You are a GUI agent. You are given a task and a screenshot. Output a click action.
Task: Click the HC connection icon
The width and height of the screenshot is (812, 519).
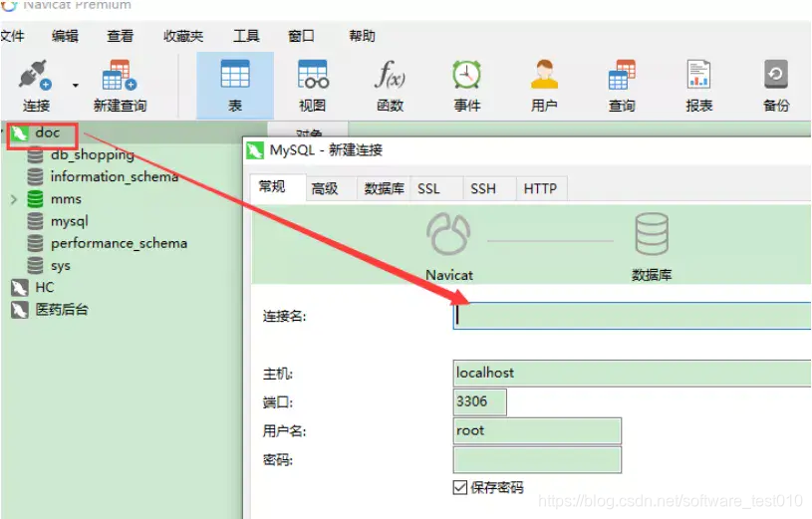(x=20, y=288)
